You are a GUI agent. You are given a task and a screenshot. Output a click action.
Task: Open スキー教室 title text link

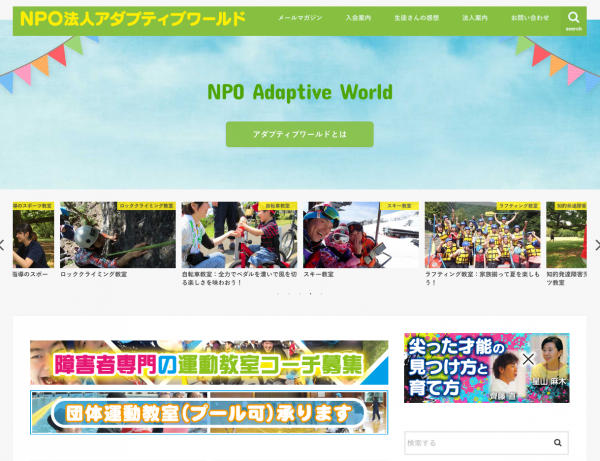[318, 274]
